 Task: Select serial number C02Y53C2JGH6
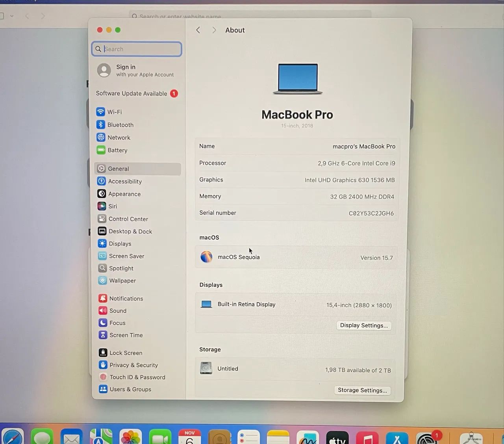(x=371, y=213)
